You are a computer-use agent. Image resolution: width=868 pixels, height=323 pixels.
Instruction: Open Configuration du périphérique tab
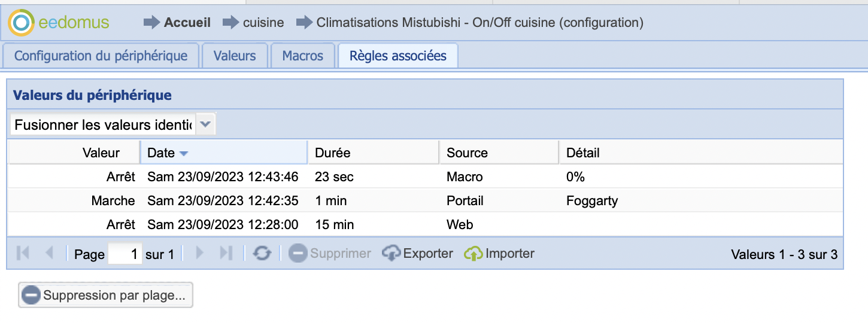click(101, 56)
